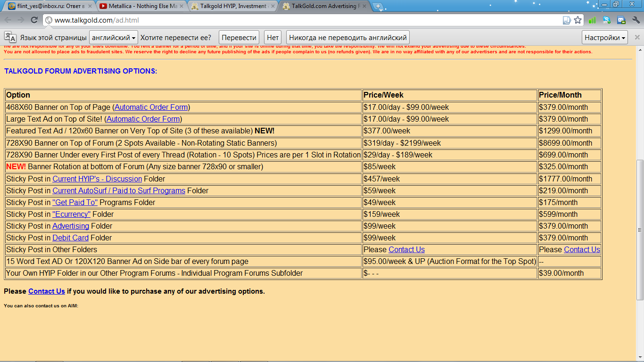Image resolution: width=644 pixels, height=362 pixels.
Task: Click the TALKGOLD FORUM ADVERTISING OPTIONS heading
Action: click(81, 71)
